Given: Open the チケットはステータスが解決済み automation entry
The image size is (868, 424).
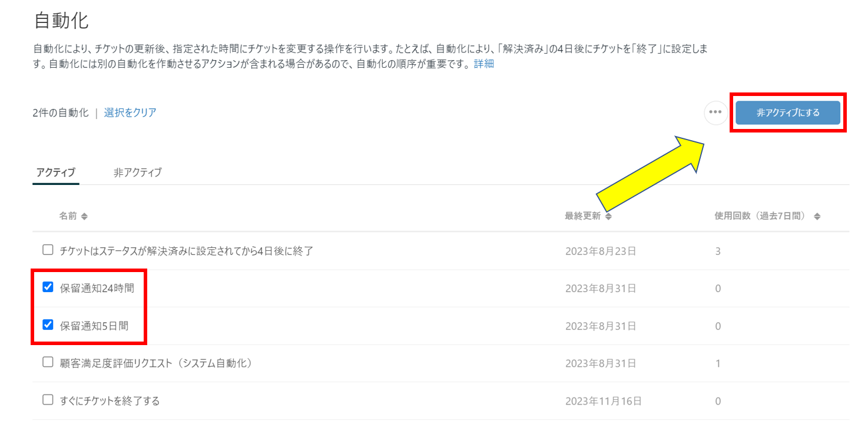Looking at the screenshot, I should tap(186, 251).
